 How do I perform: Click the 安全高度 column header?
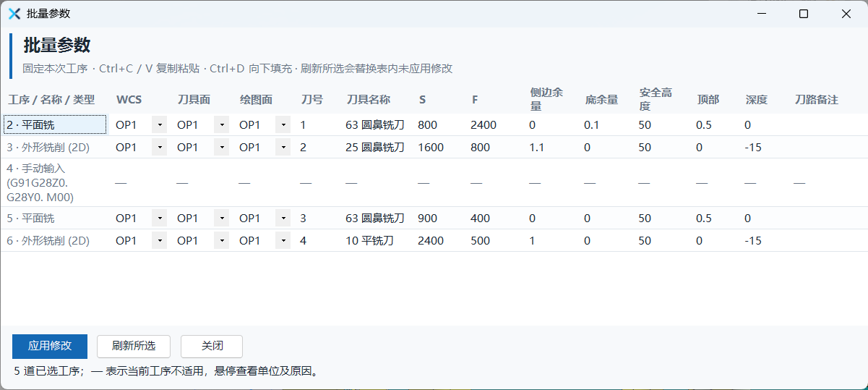tap(656, 99)
